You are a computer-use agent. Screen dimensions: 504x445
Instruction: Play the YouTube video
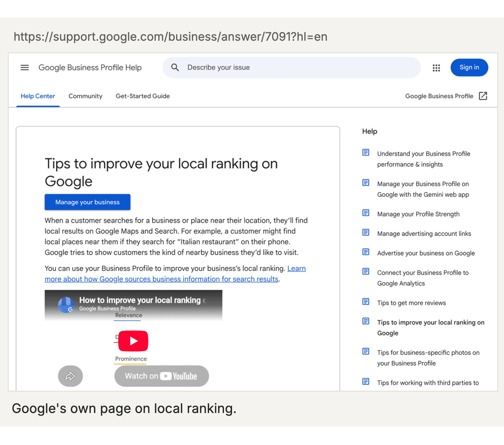click(133, 341)
